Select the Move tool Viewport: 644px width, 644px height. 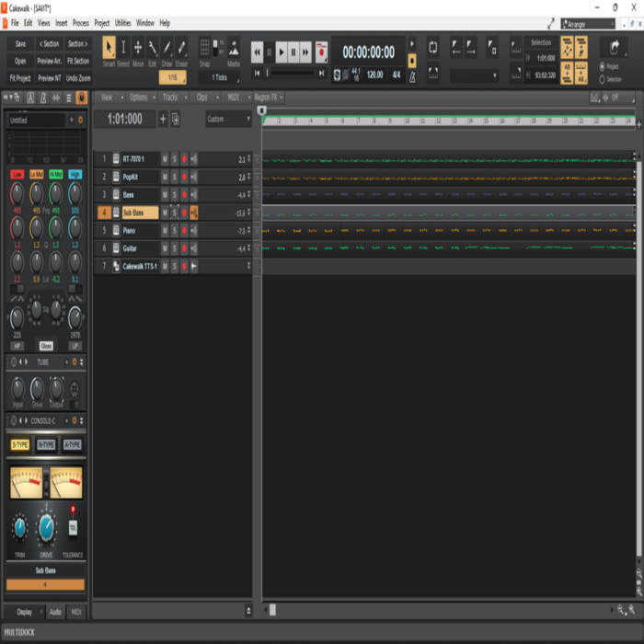tap(138, 48)
